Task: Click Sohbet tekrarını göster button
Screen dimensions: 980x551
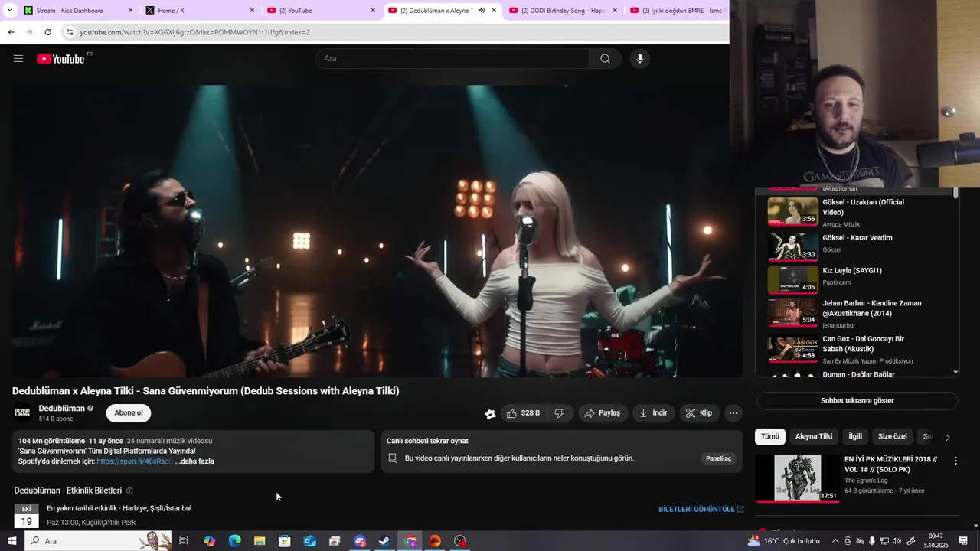Action: click(857, 401)
